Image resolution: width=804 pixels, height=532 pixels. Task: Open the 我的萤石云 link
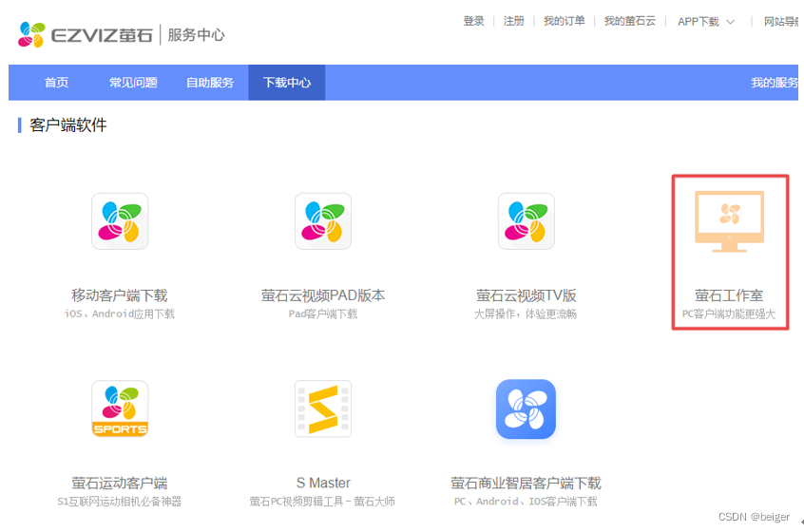(630, 21)
